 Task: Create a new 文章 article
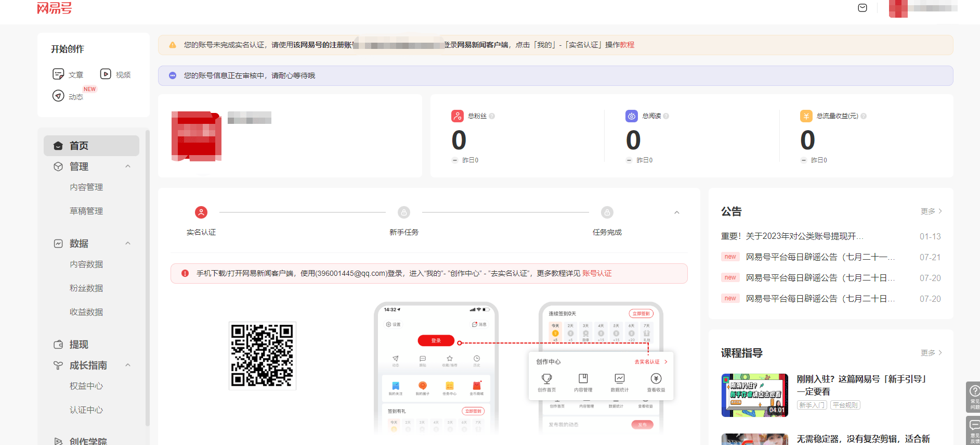pyautogui.click(x=68, y=74)
